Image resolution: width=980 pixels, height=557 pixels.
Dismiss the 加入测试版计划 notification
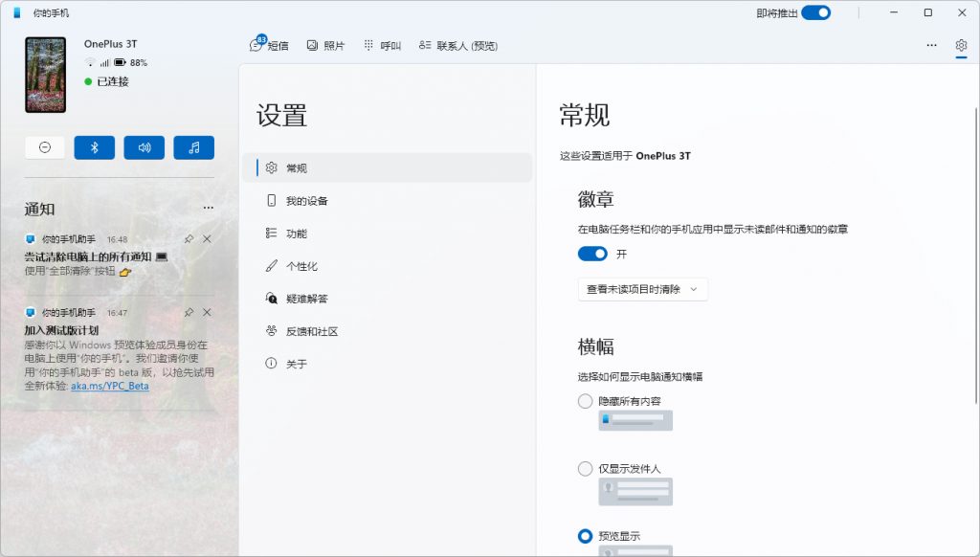207,311
